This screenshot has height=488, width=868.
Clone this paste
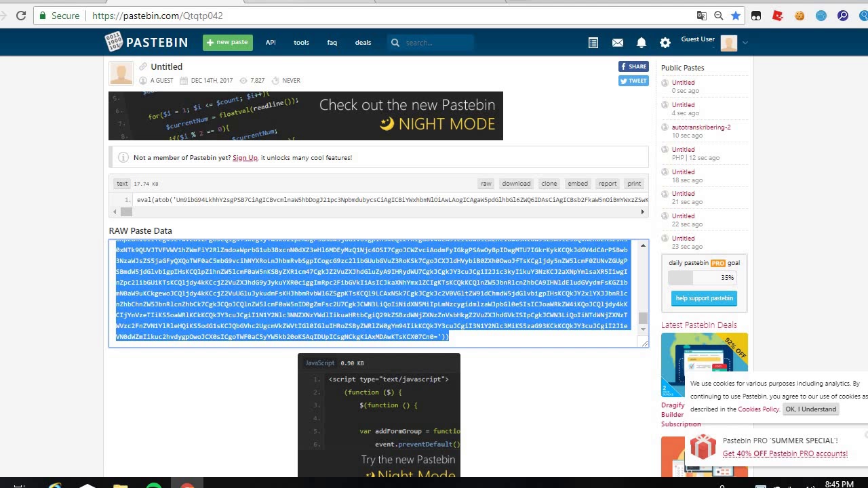click(549, 184)
